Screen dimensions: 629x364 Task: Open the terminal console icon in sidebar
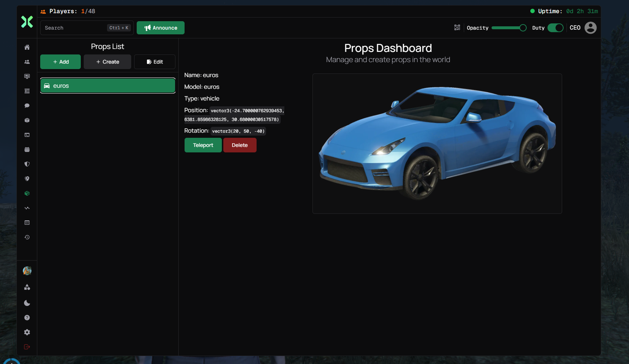click(x=27, y=135)
